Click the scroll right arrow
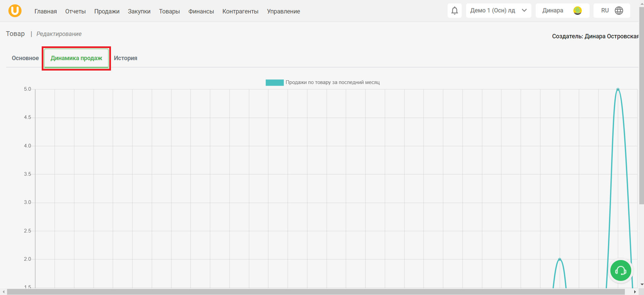644x295 pixels. click(x=635, y=292)
